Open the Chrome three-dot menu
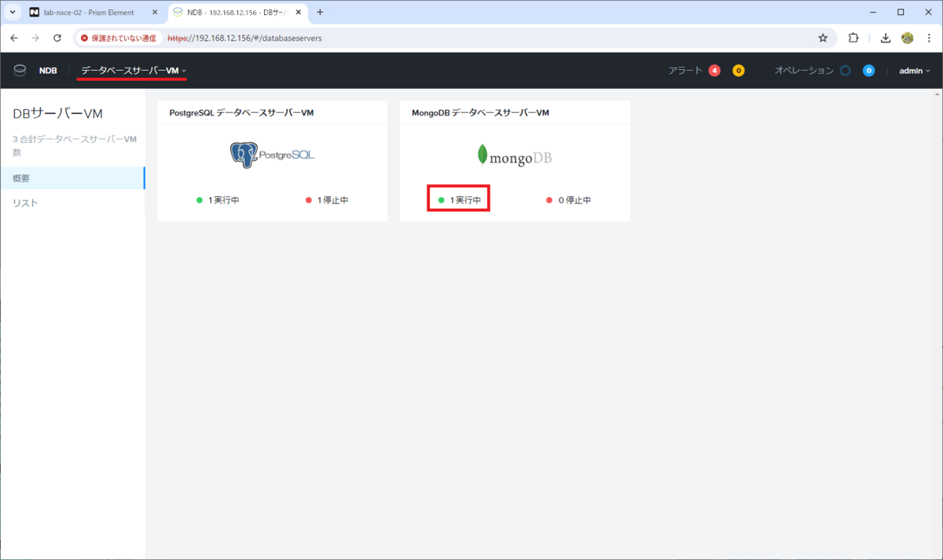 (928, 38)
